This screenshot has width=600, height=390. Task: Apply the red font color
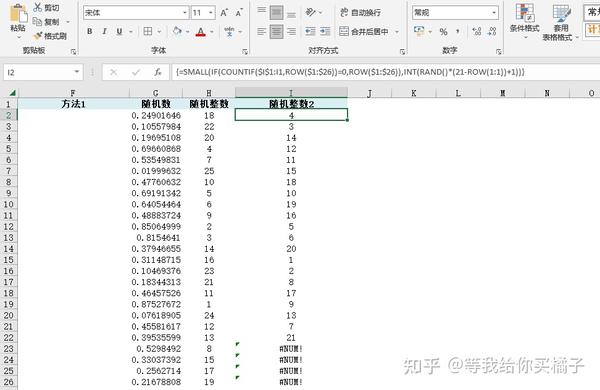[x=201, y=32]
